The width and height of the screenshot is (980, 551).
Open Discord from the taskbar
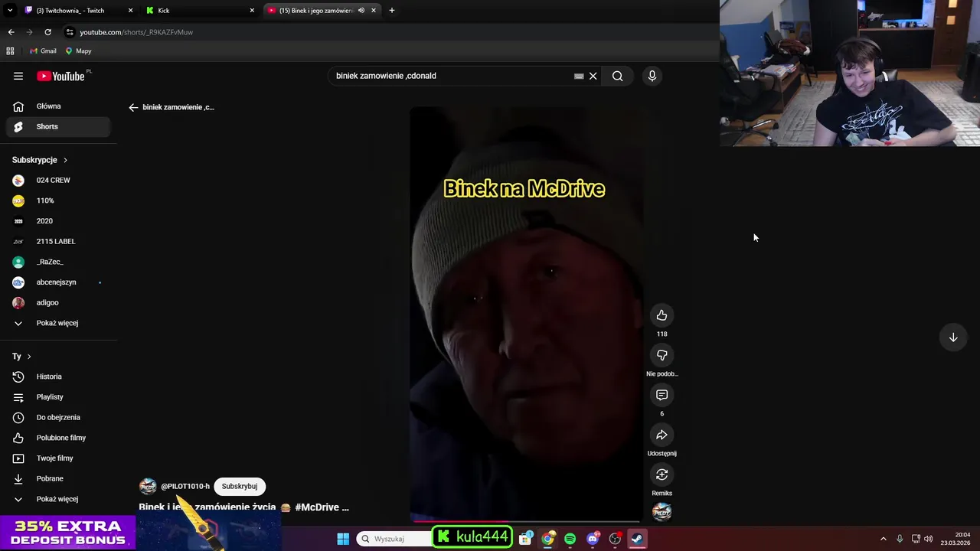click(593, 539)
